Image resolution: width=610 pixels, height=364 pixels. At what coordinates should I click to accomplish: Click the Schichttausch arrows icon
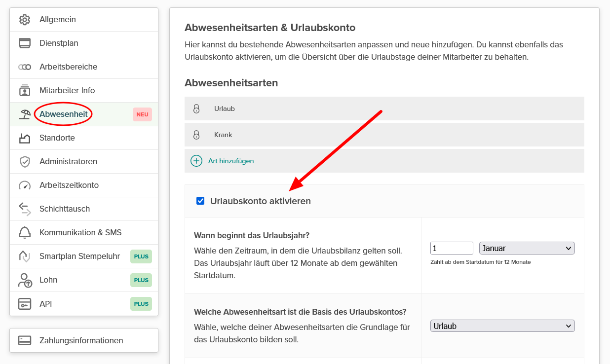(25, 209)
